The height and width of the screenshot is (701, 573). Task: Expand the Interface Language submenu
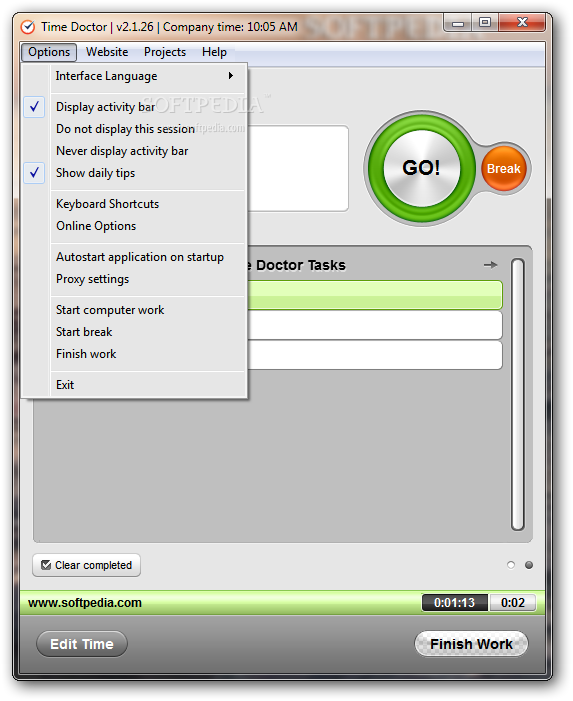pos(135,76)
